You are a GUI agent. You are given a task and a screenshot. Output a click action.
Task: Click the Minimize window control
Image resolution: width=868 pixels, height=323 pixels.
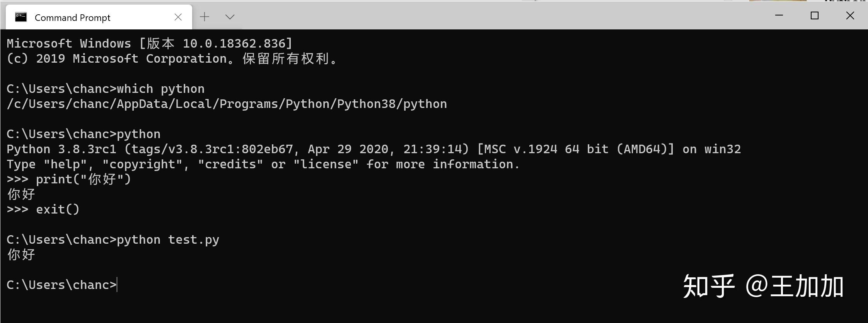780,15
